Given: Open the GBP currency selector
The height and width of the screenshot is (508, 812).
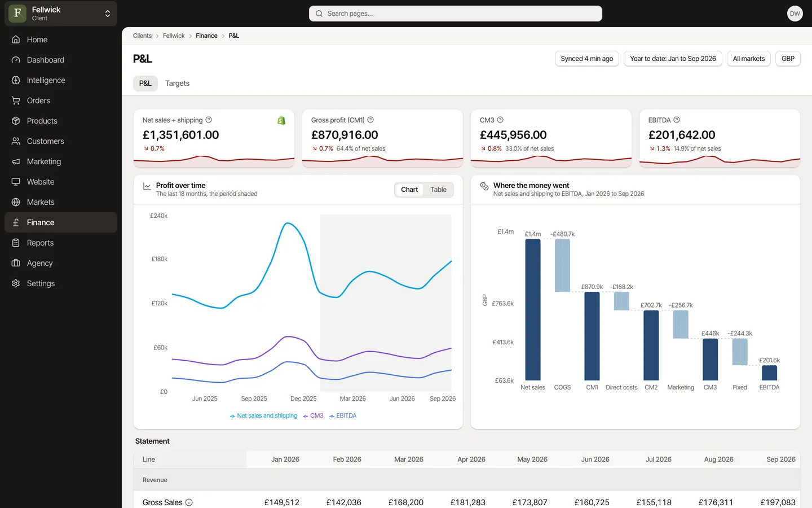Looking at the screenshot, I should point(788,59).
